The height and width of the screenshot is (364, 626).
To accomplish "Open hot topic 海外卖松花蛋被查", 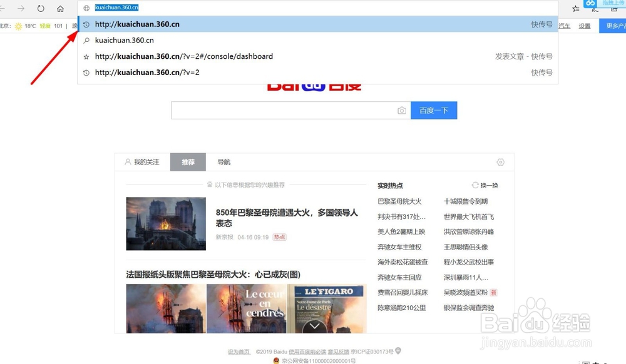I will [x=403, y=262].
